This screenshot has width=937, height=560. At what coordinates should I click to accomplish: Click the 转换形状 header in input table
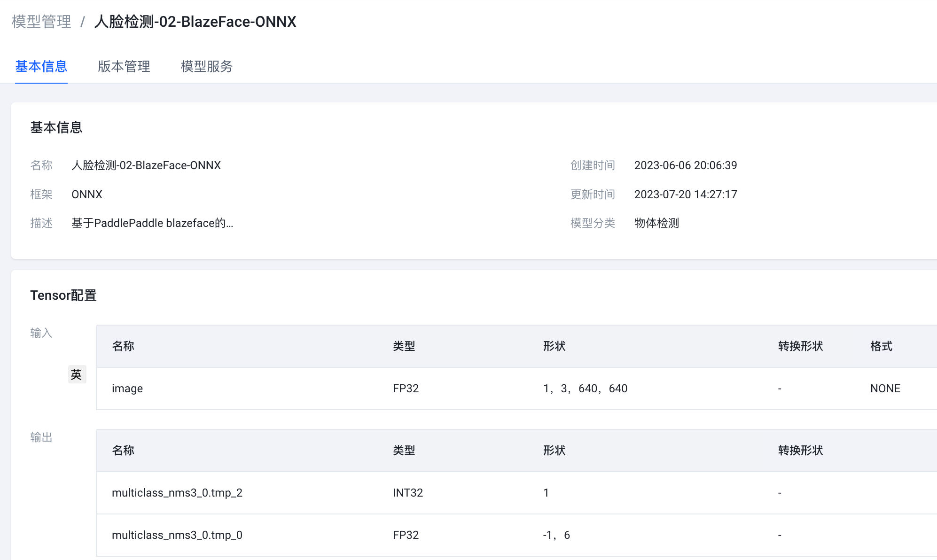pyautogui.click(x=800, y=346)
